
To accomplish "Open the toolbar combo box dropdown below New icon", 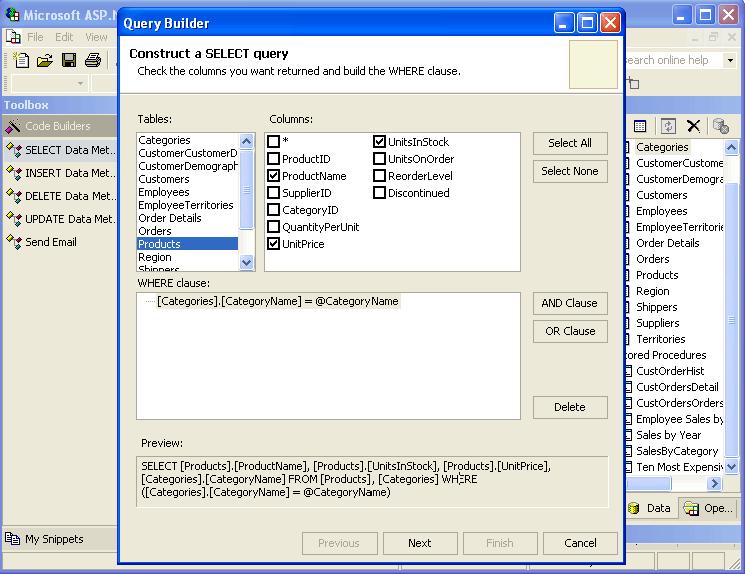I will [x=80, y=84].
